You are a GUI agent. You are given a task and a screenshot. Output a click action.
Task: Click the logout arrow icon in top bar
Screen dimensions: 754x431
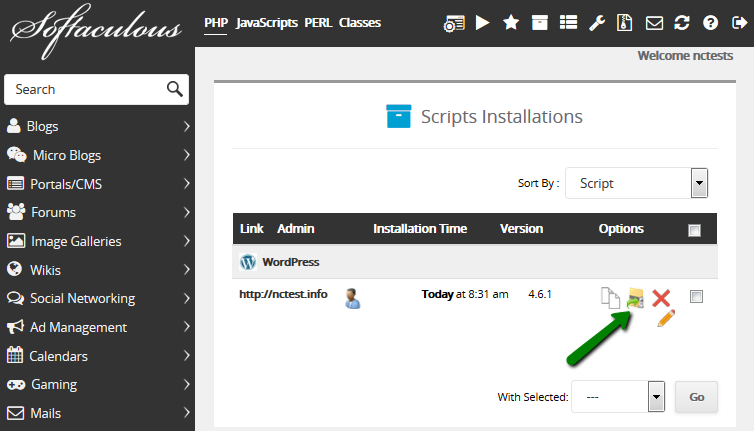tap(739, 22)
